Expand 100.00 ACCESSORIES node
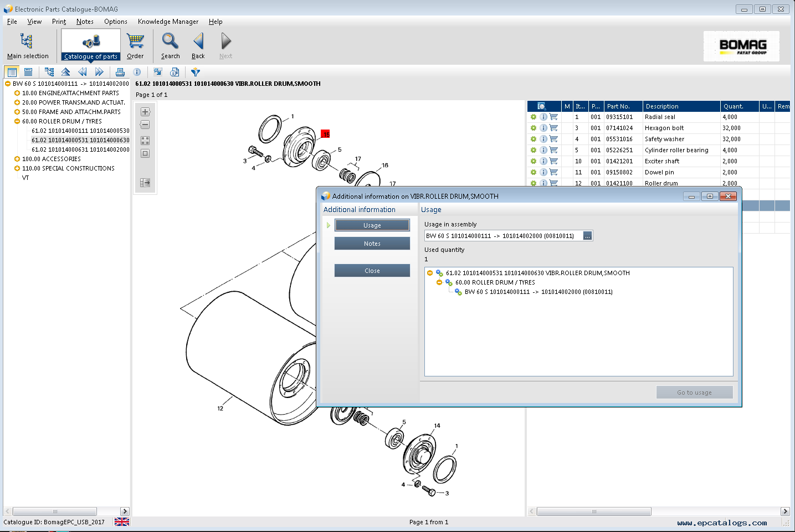 (17, 159)
